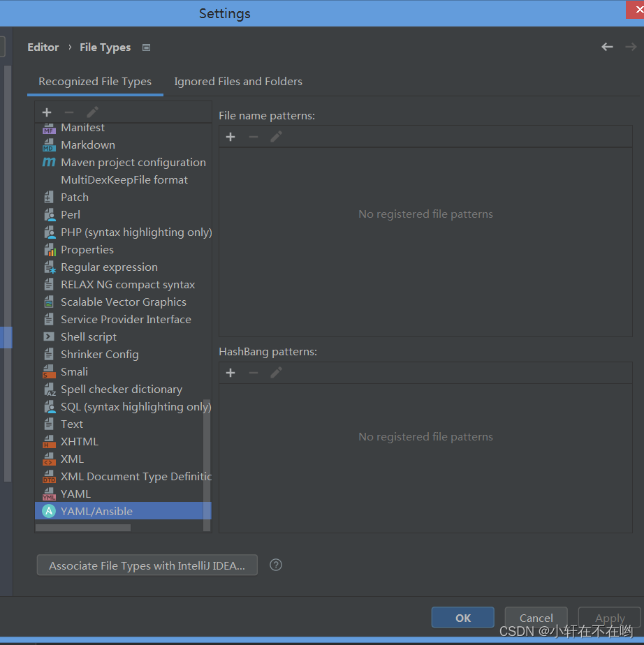Open the Editor breadcrumb in settings path
Screen dimensions: 644x645
coord(43,47)
